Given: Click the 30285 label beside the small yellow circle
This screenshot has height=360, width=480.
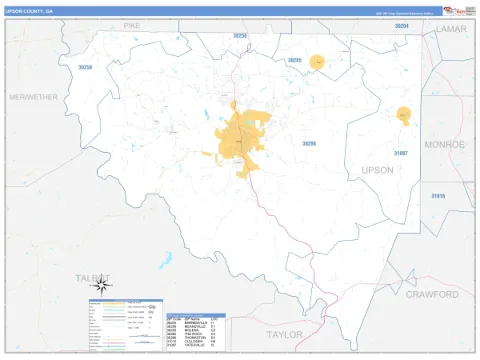Looking at the screenshot, I should click(x=294, y=60).
